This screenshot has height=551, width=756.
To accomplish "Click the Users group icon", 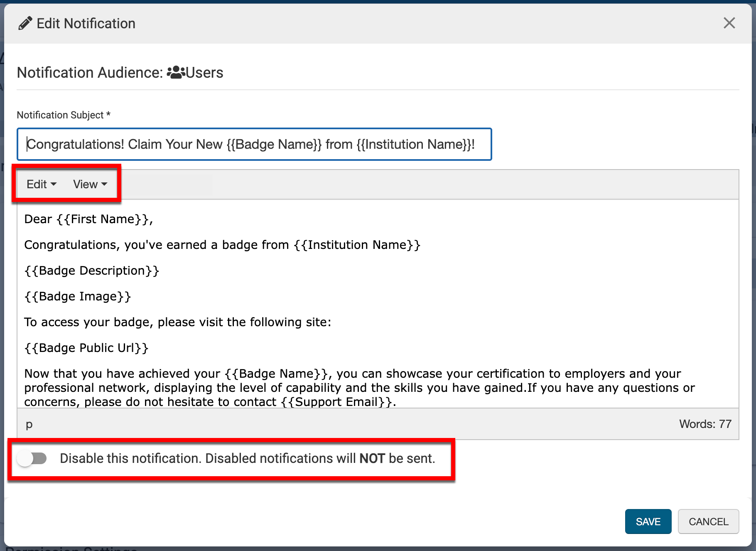I will coord(176,72).
